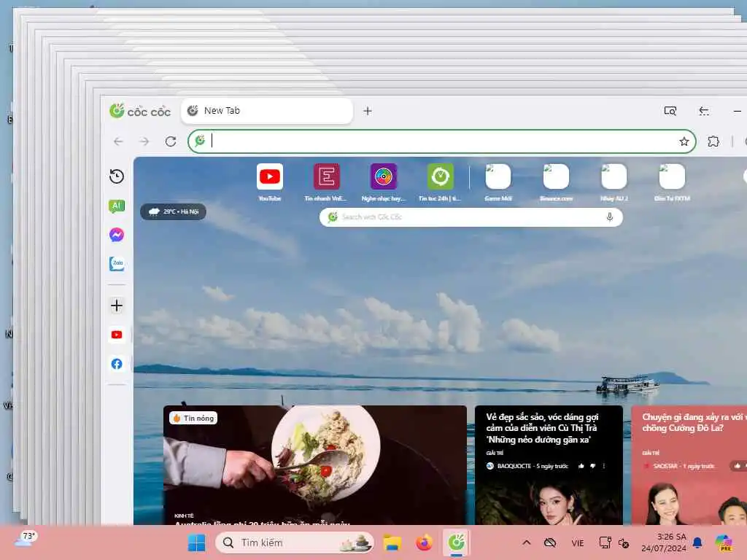
Task: Open the Windows Start menu
Action: coord(196,542)
